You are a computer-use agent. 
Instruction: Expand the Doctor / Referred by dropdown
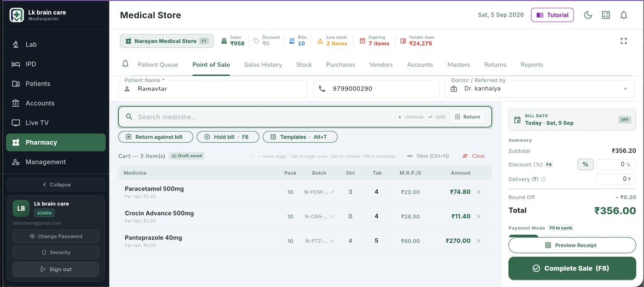pyautogui.click(x=625, y=89)
